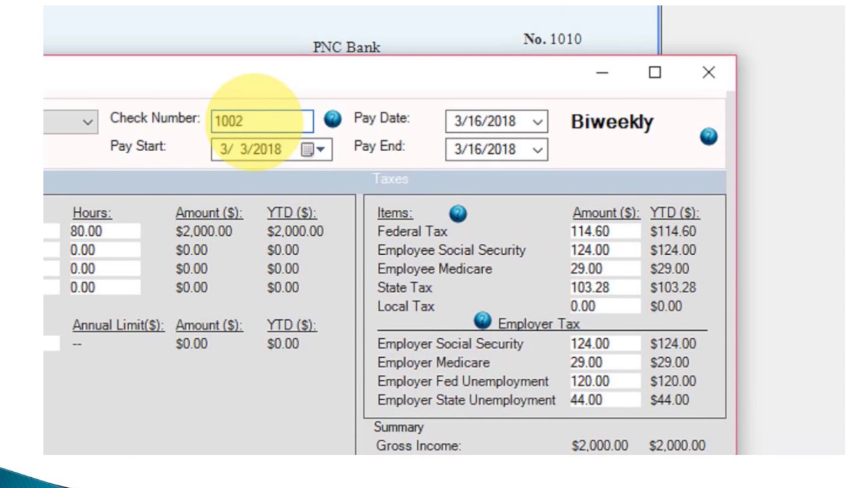Click the Federal Tax amount 114.60
This screenshot has width=868, height=488.
[605, 231]
